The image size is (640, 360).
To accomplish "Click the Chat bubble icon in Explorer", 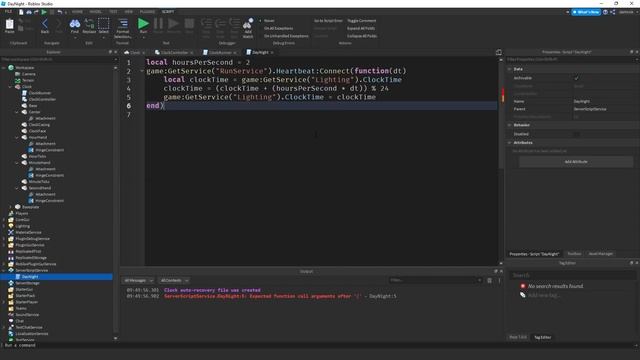I will [x=11, y=321].
